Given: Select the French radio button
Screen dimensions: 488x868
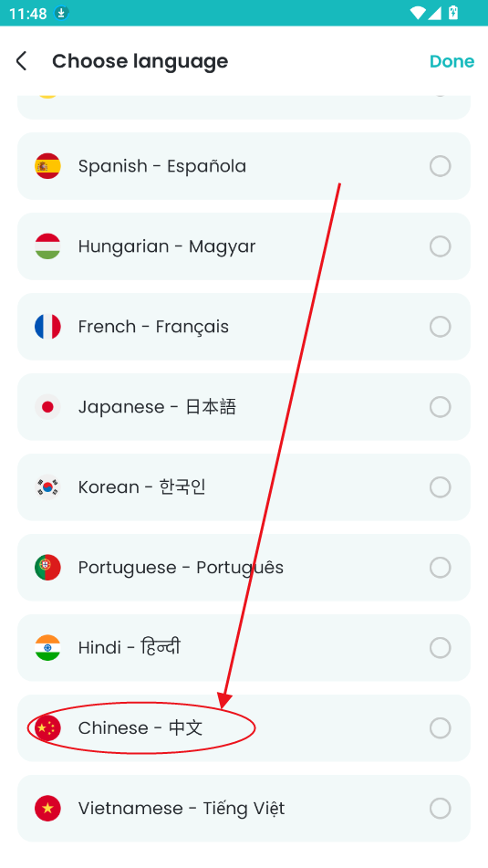Looking at the screenshot, I should (441, 327).
